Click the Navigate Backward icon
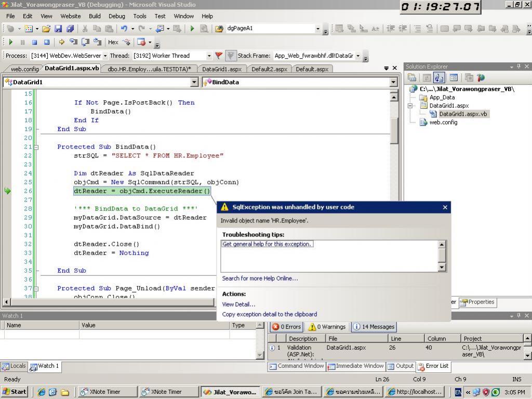This screenshot has width=532, height=399. pos(159,29)
